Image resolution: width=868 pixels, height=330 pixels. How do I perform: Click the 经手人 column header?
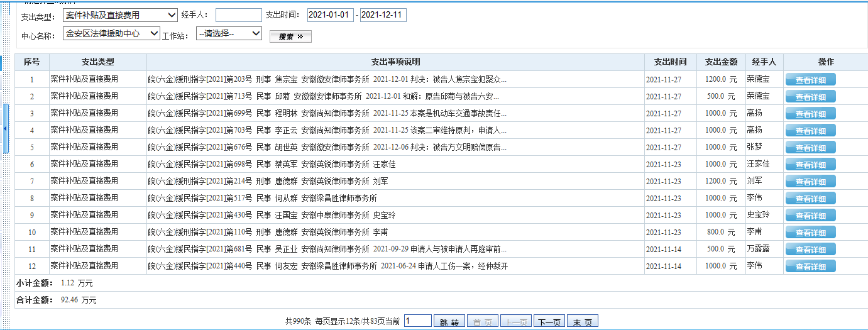pyautogui.click(x=764, y=62)
